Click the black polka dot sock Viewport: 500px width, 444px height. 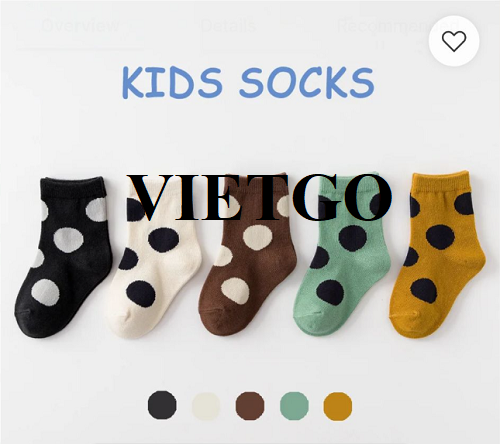tap(63, 257)
